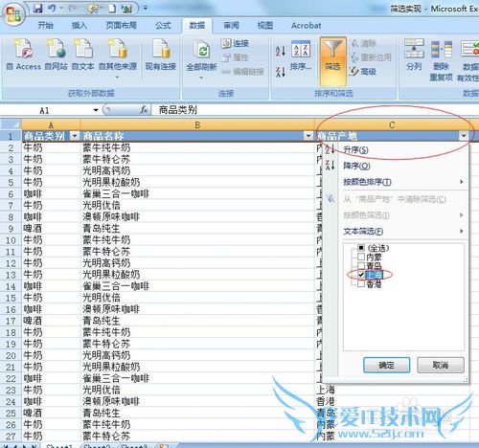Viewport: 479px width, 448px height.
Task: Click the select all corner cell
Action: pyautogui.click(x=11, y=124)
